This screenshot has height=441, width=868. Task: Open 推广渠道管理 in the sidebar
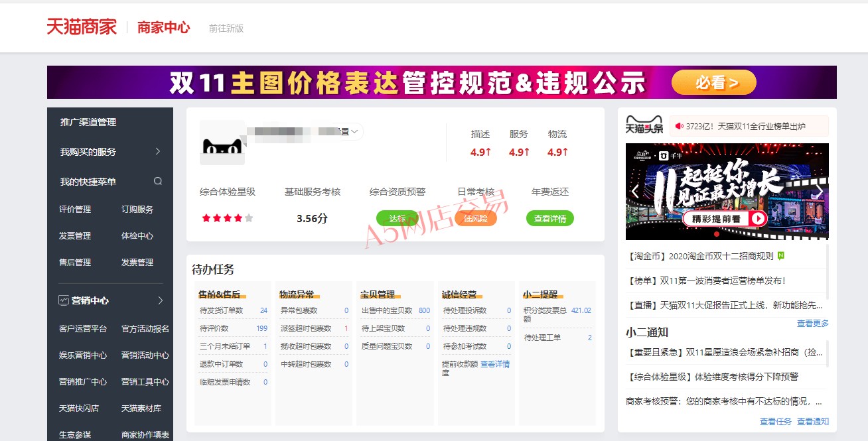(x=88, y=122)
